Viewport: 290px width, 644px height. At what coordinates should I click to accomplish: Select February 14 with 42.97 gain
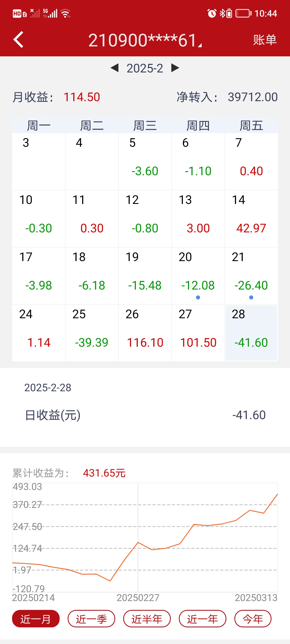[251, 219]
